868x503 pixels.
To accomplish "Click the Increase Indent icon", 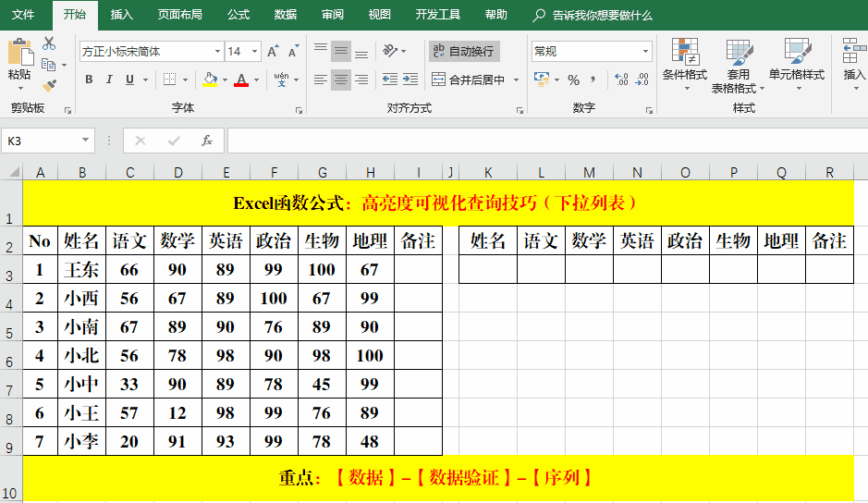I will [x=410, y=80].
